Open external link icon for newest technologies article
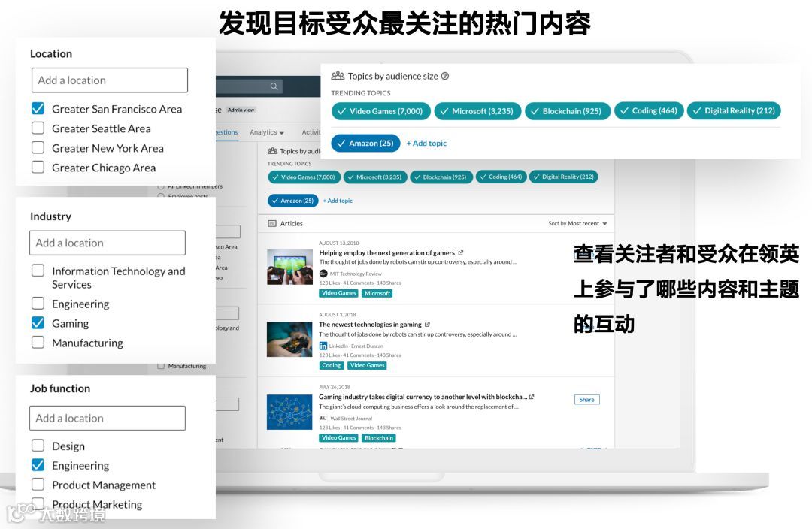The width and height of the screenshot is (812, 529). click(x=427, y=325)
